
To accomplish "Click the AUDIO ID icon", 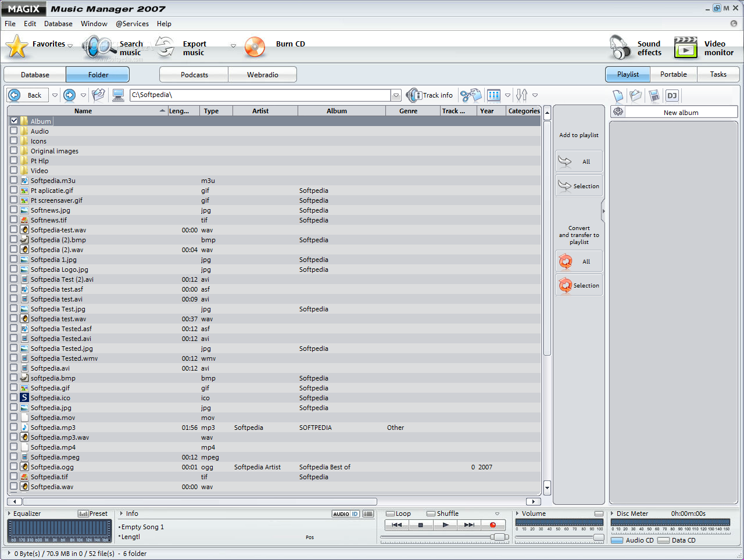I will tap(346, 514).
